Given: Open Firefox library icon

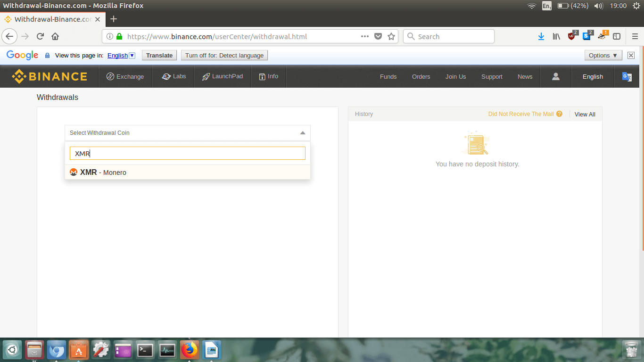Looking at the screenshot, I should click(556, 36).
